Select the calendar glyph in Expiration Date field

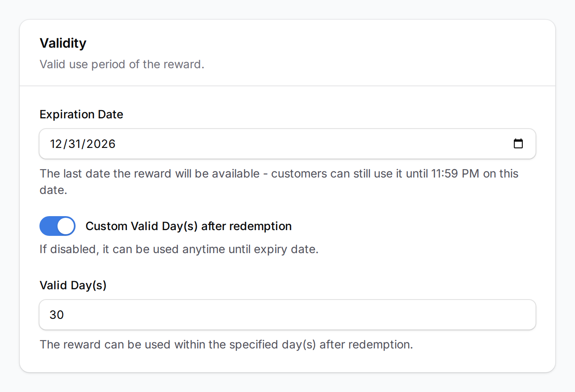tap(518, 144)
